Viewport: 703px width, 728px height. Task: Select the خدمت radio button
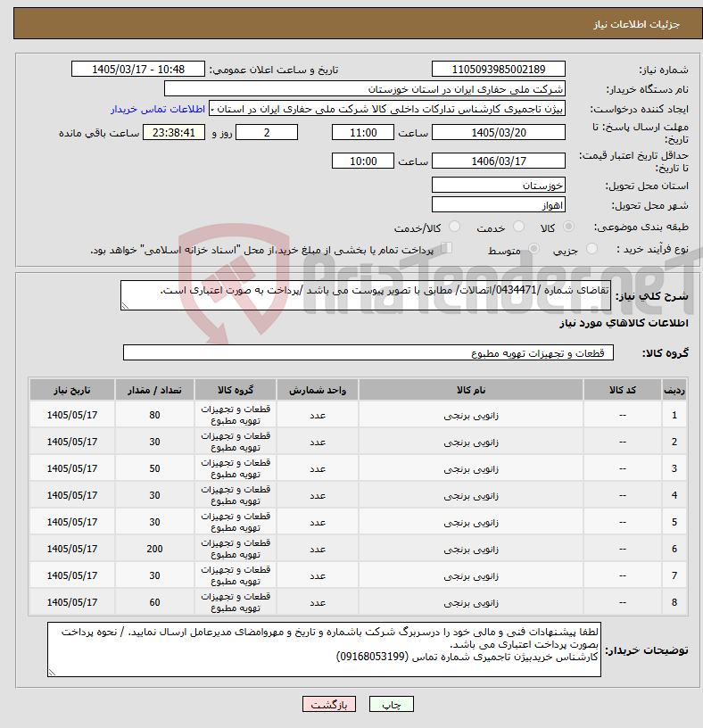coord(518,227)
